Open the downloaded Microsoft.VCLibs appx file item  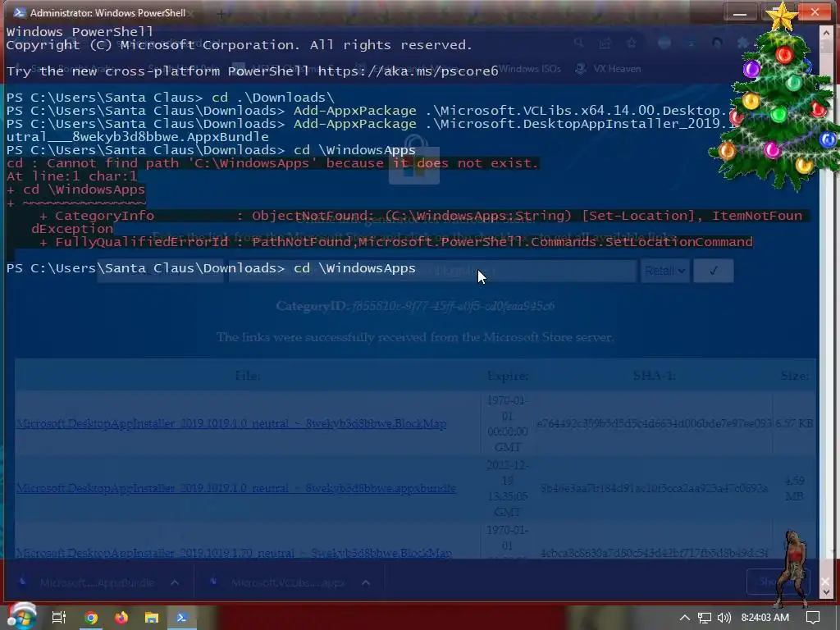click(280, 582)
